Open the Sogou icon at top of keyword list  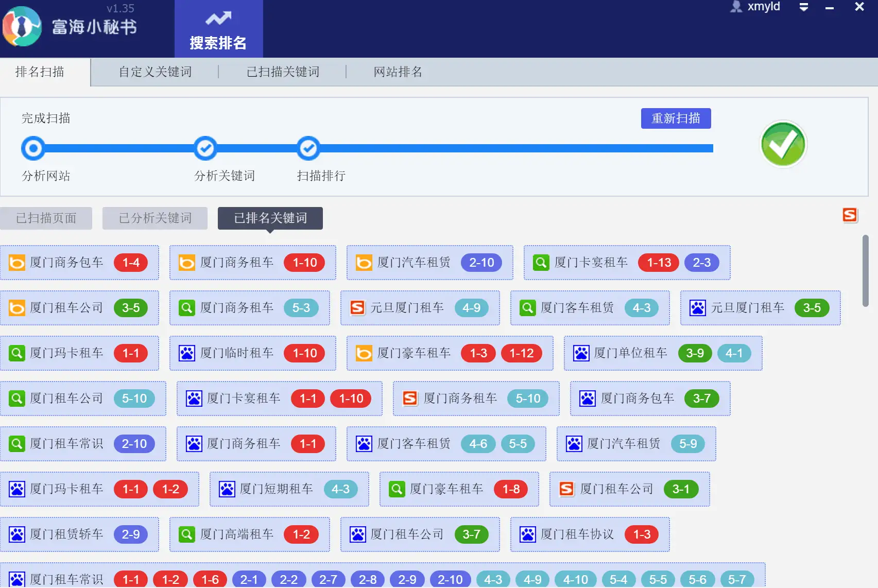(850, 216)
